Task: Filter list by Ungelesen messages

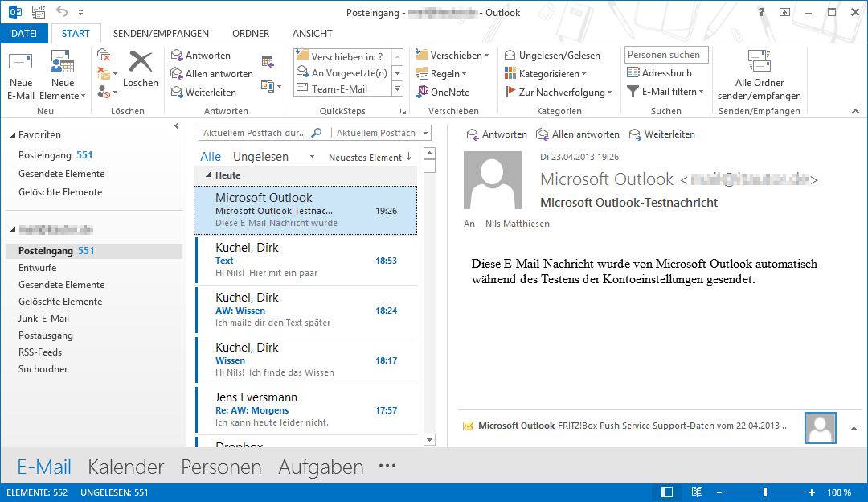Action: [x=260, y=157]
